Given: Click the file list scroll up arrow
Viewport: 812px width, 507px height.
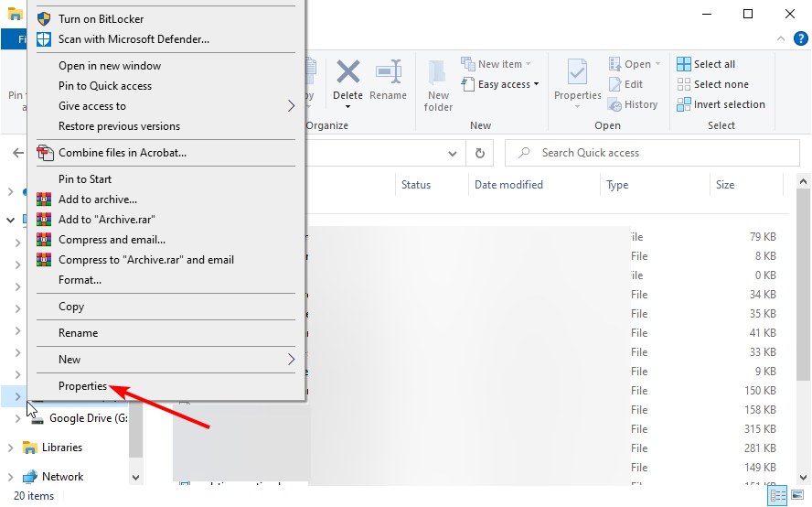Looking at the screenshot, I should tap(803, 181).
